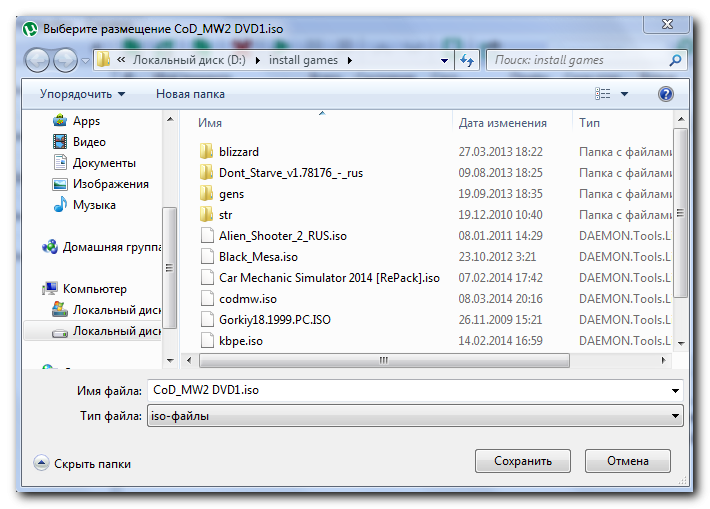Open the Видео library
Image resolution: width=710 pixels, height=509 pixels.
pos(79,142)
